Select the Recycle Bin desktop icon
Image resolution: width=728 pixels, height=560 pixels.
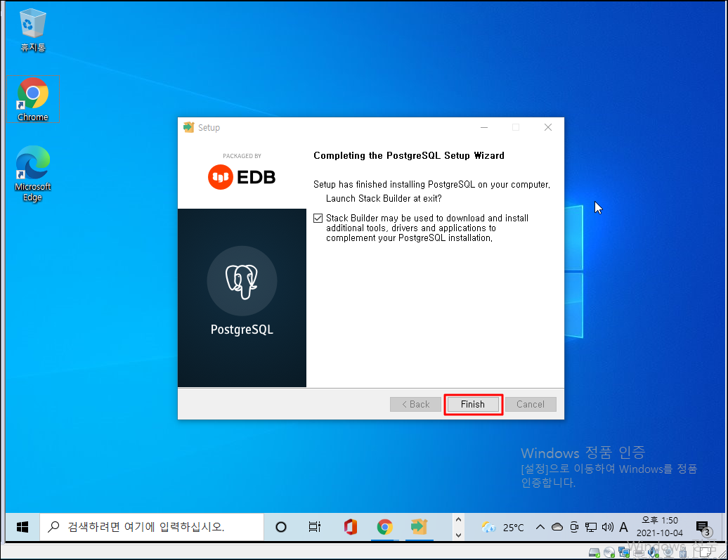[32, 31]
